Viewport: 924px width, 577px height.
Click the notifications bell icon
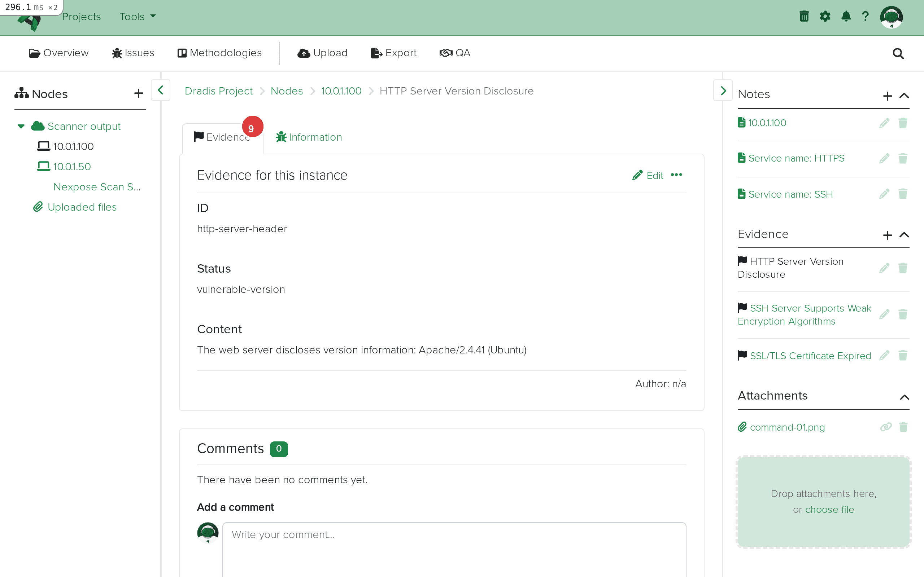(x=846, y=17)
